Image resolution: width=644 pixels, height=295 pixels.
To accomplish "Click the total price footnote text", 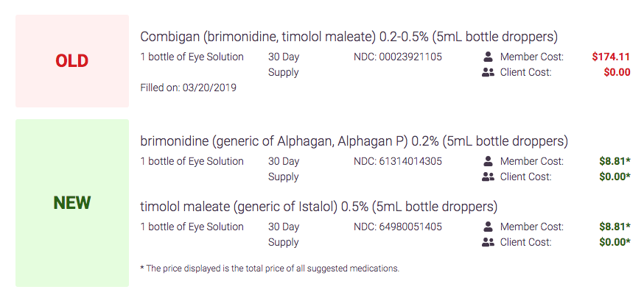I will pyautogui.click(x=270, y=269).
